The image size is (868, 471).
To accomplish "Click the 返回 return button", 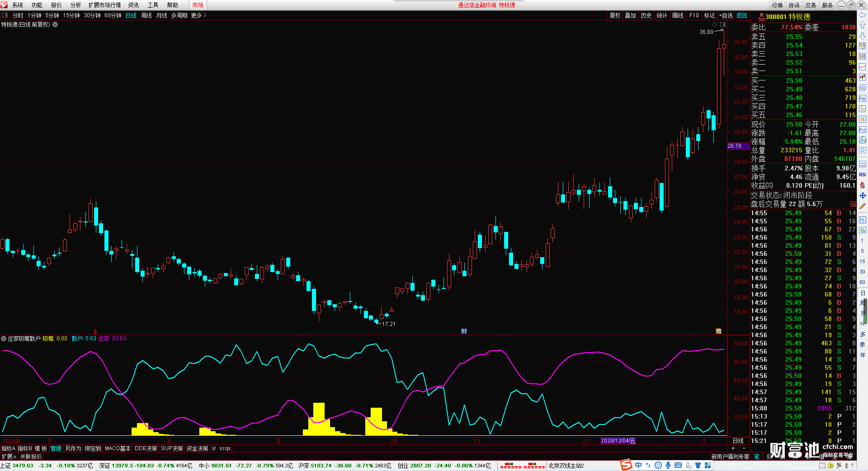I will click(742, 15).
